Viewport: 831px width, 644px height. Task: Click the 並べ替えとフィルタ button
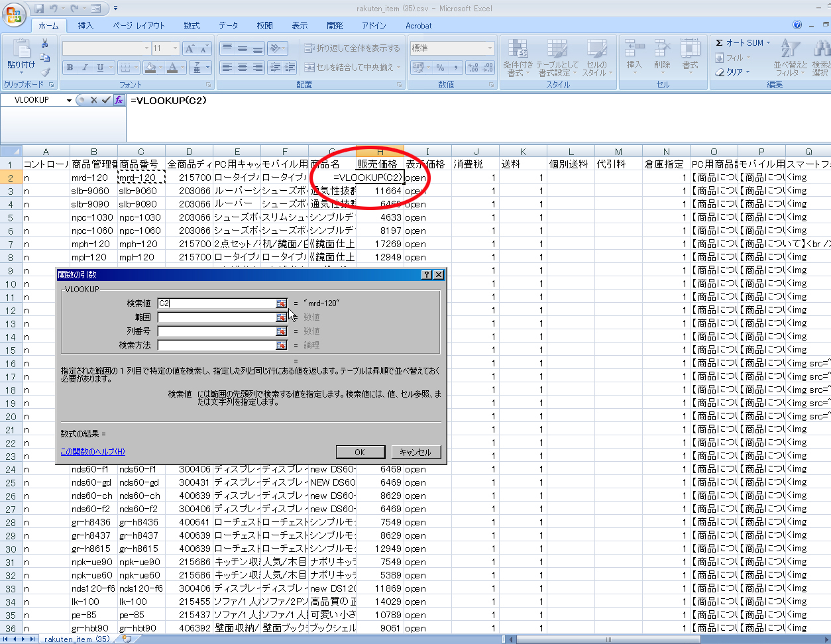(790, 58)
